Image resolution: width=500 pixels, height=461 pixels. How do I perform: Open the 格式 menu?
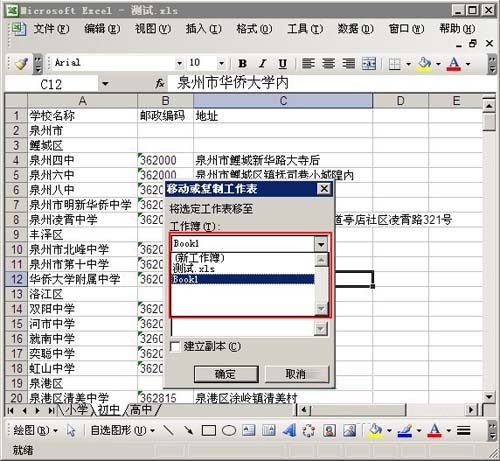click(254, 29)
